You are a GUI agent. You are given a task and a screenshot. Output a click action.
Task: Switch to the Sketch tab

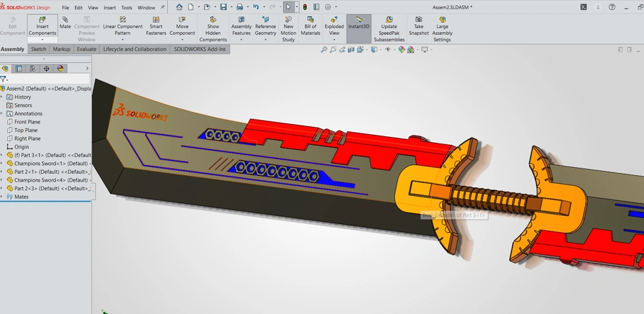(39, 49)
